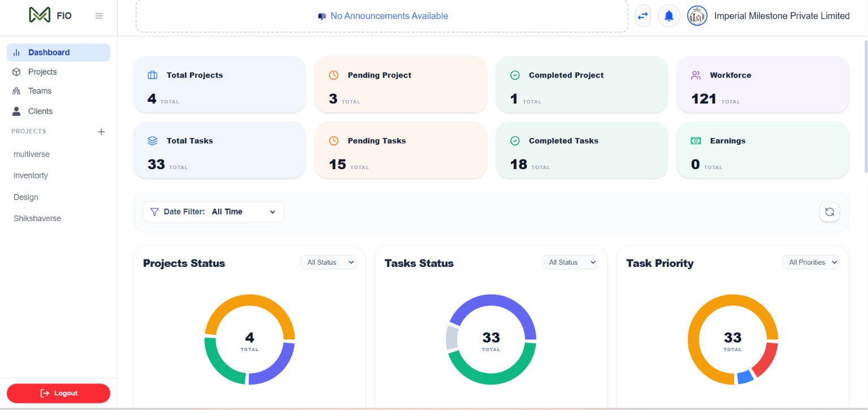Click the checkmark icon on Completed Tasks card

(x=515, y=141)
